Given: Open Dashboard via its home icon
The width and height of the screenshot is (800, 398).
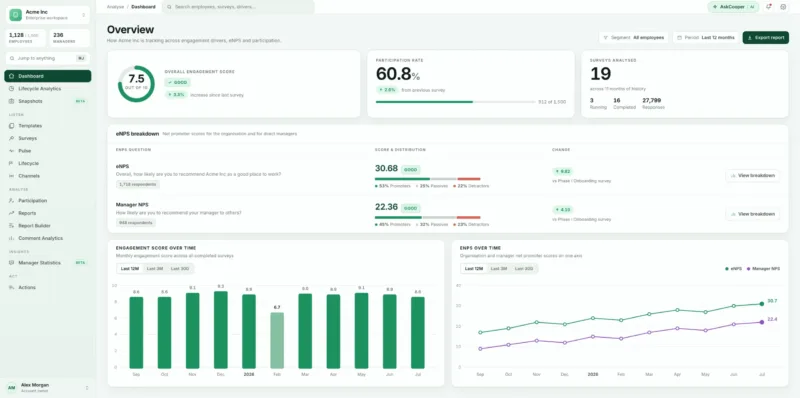Looking at the screenshot, I should 12,76.
